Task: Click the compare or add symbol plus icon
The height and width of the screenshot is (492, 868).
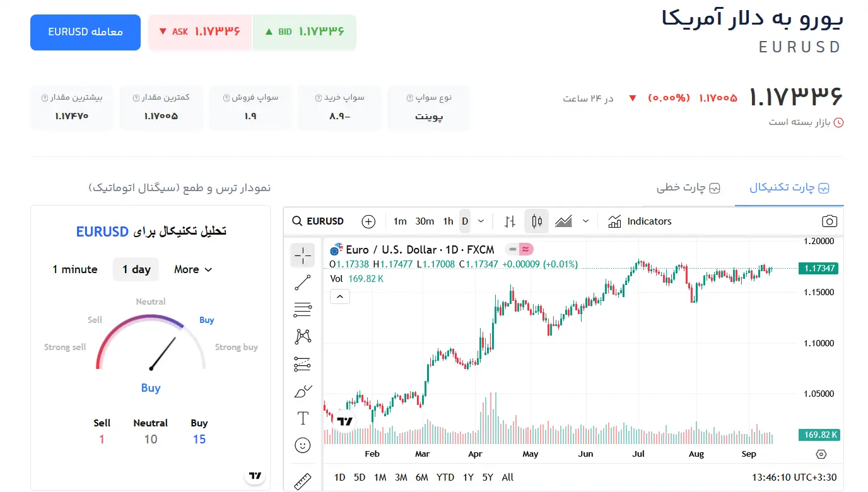Action: [x=368, y=221]
